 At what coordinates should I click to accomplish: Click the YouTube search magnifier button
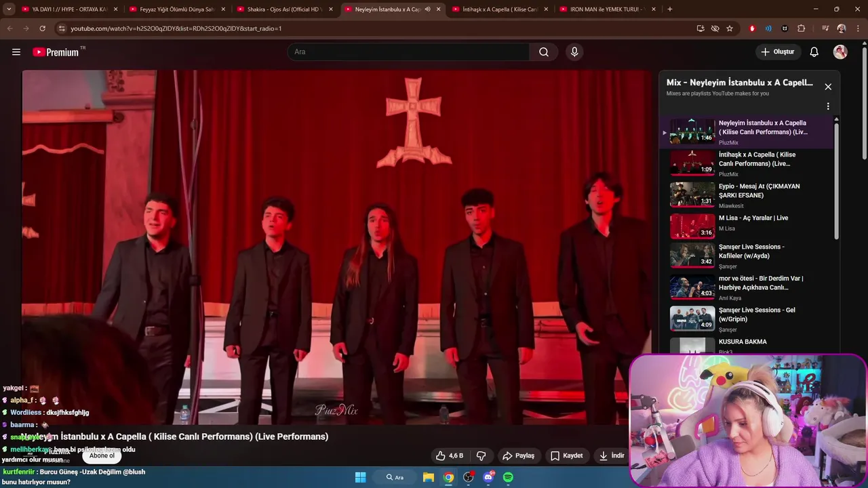[x=544, y=52]
